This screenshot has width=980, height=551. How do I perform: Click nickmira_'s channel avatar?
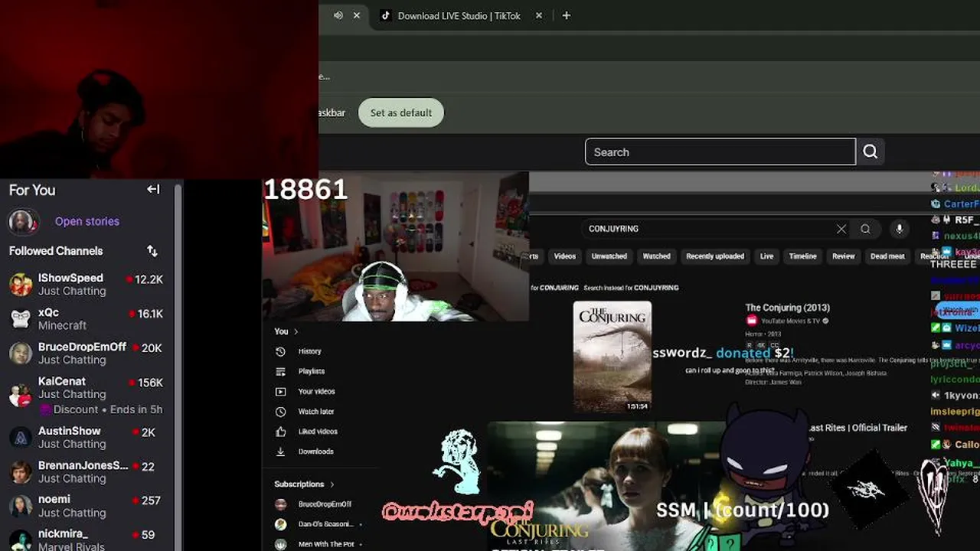(x=21, y=540)
